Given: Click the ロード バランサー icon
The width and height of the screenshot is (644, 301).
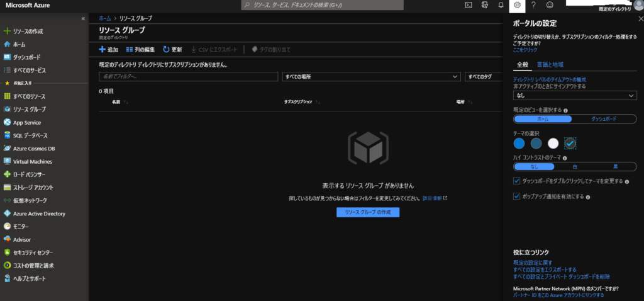Looking at the screenshot, I should (x=7, y=174).
